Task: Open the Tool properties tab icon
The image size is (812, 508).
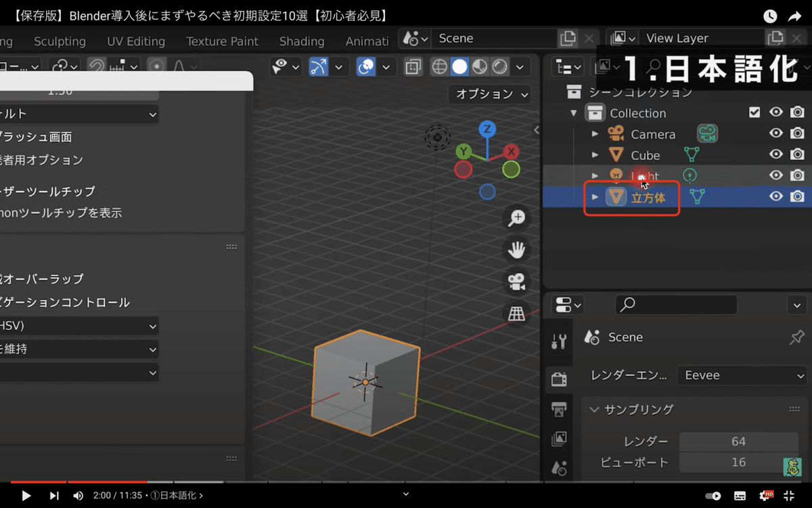Action: point(559,342)
